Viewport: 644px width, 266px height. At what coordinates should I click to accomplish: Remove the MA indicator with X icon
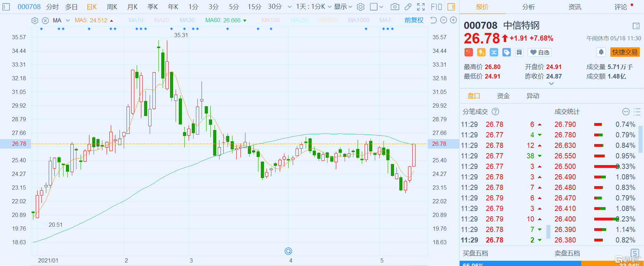(x=45, y=20)
